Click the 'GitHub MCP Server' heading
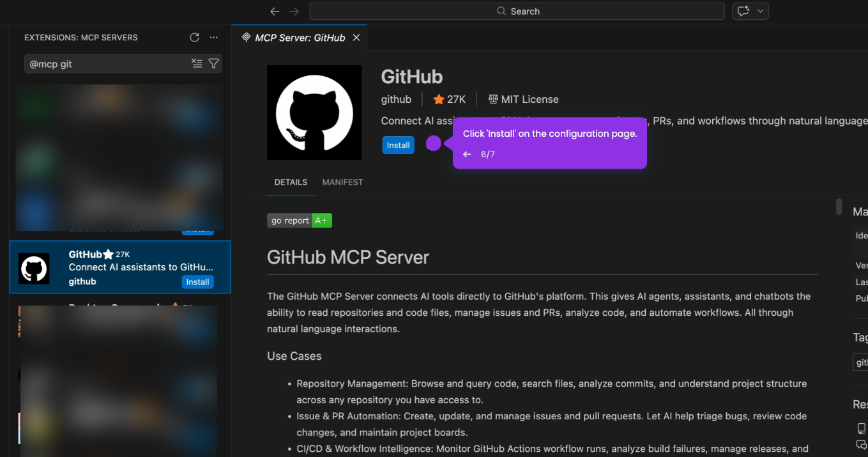 348,258
